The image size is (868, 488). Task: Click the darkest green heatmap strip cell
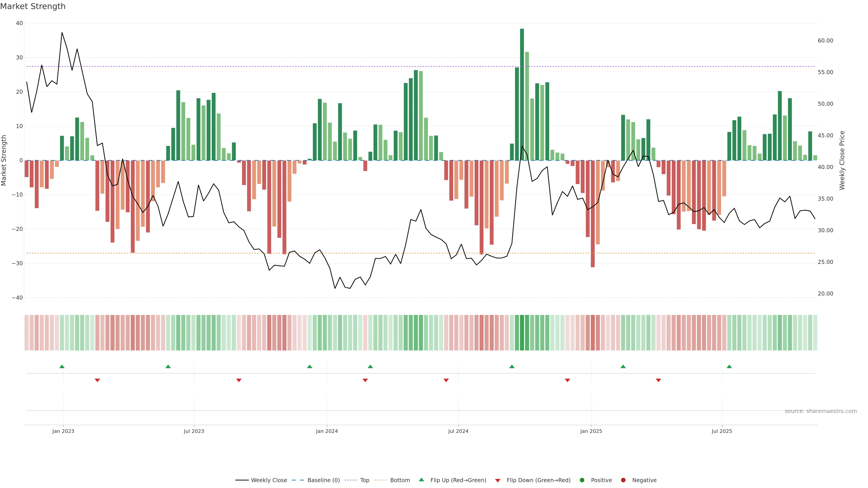(522, 333)
